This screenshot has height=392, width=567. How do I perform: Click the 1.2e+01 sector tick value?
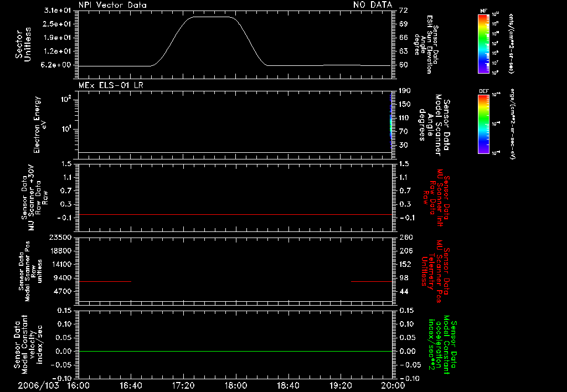[57, 51]
